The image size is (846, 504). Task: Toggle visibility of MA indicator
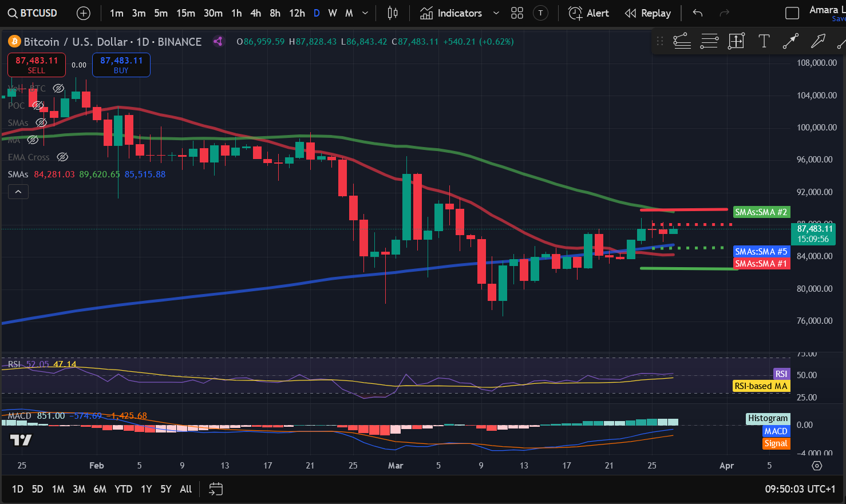coord(33,140)
